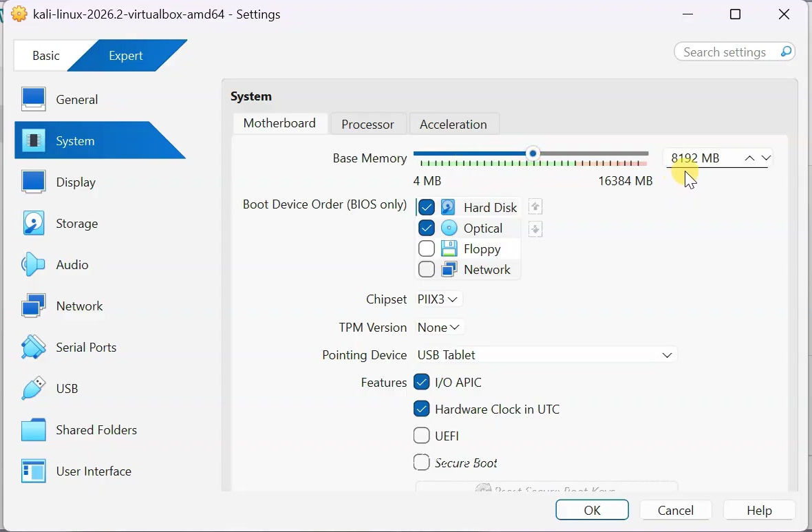812x532 pixels.
Task: Open the Chipset PIIX3 dropdown
Action: pos(438,299)
